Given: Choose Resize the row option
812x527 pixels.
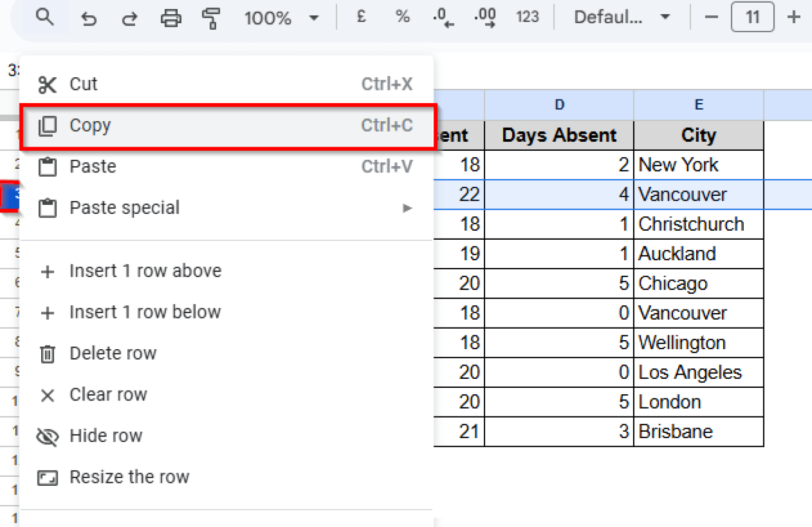Looking at the screenshot, I should (129, 477).
